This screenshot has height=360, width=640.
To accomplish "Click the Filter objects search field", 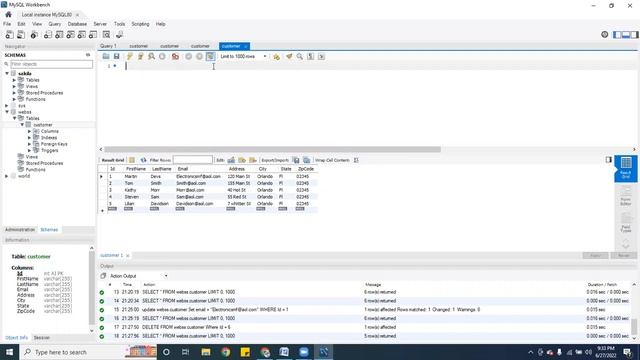I will pyautogui.click(x=51, y=64).
